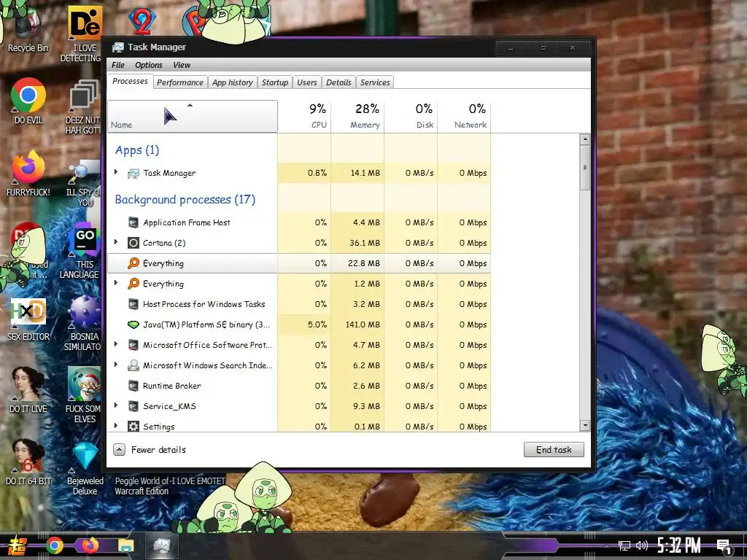Click the Background processes (17) heading
This screenshot has width=747, height=560.
(x=185, y=200)
